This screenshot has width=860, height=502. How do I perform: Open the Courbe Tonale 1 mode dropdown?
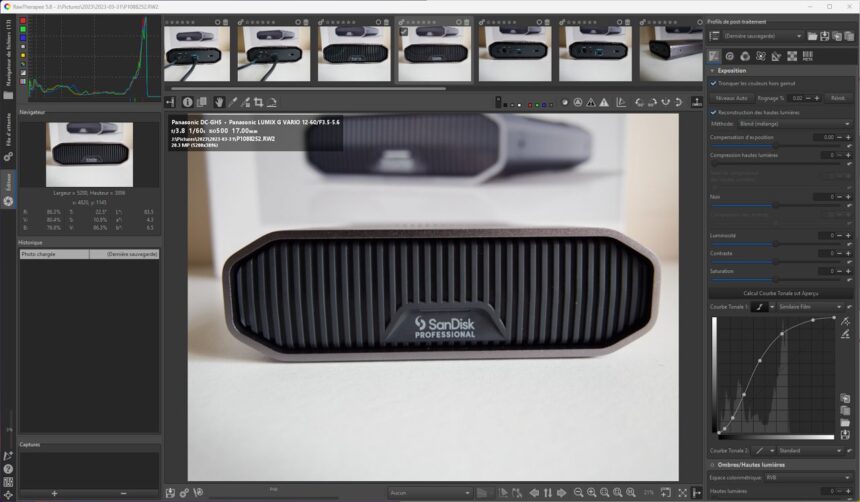pyautogui.click(x=810, y=307)
